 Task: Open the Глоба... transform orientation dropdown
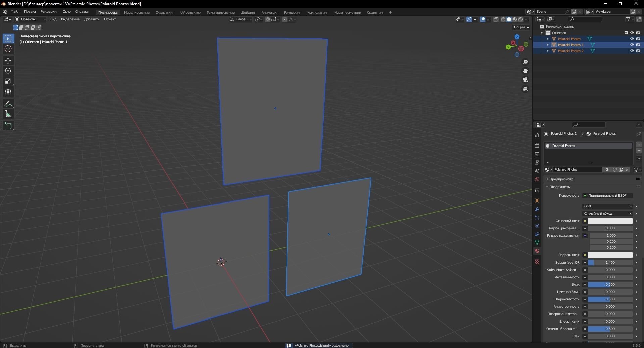tap(241, 19)
